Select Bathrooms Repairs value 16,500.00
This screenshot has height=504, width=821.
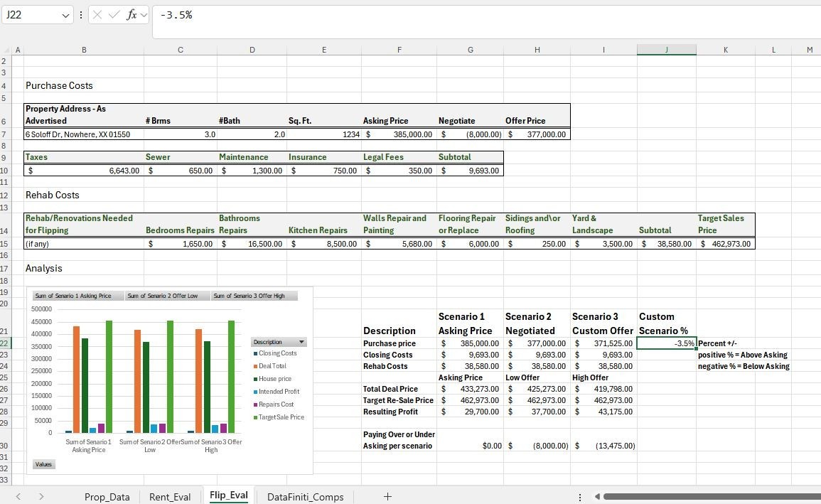tap(252, 244)
